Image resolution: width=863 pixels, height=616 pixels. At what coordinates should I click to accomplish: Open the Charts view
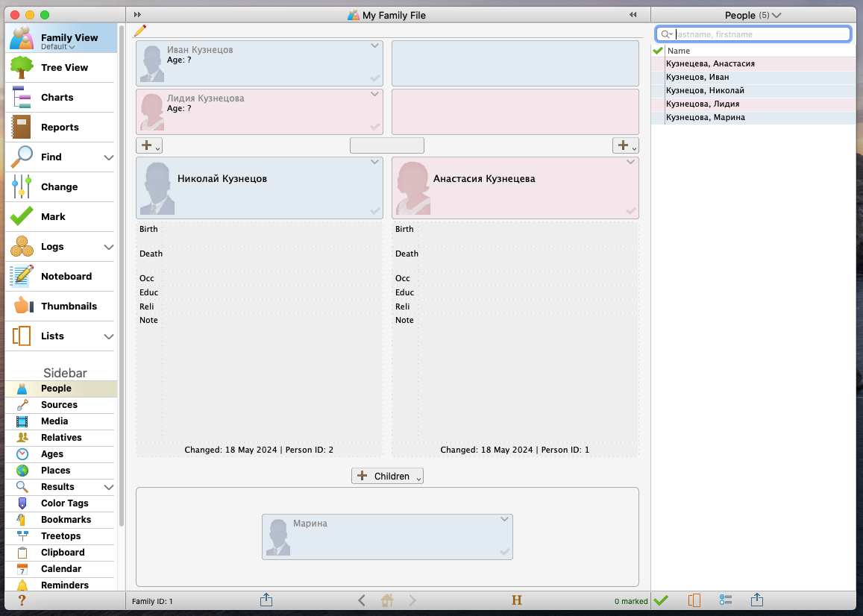tap(57, 98)
